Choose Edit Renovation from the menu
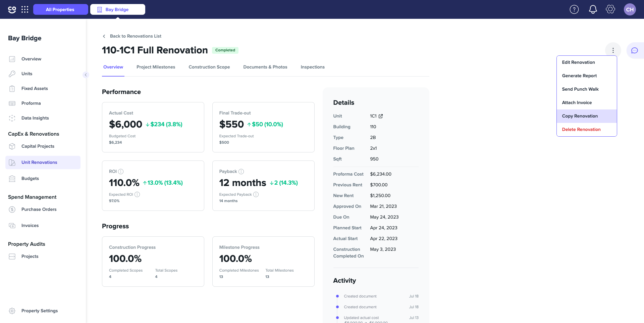This screenshot has width=644, height=323. [x=587, y=62]
